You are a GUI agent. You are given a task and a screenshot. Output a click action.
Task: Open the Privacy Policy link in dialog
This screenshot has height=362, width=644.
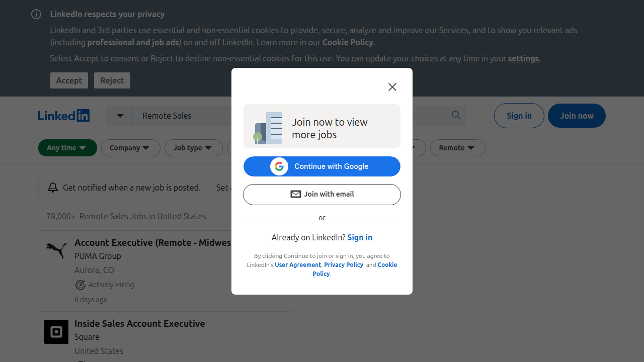344,265
